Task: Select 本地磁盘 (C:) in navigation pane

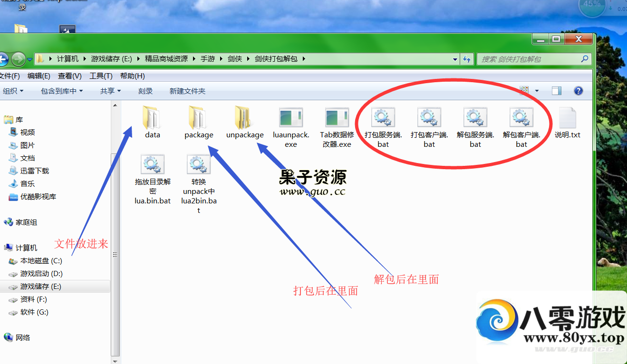Action: point(41,261)
